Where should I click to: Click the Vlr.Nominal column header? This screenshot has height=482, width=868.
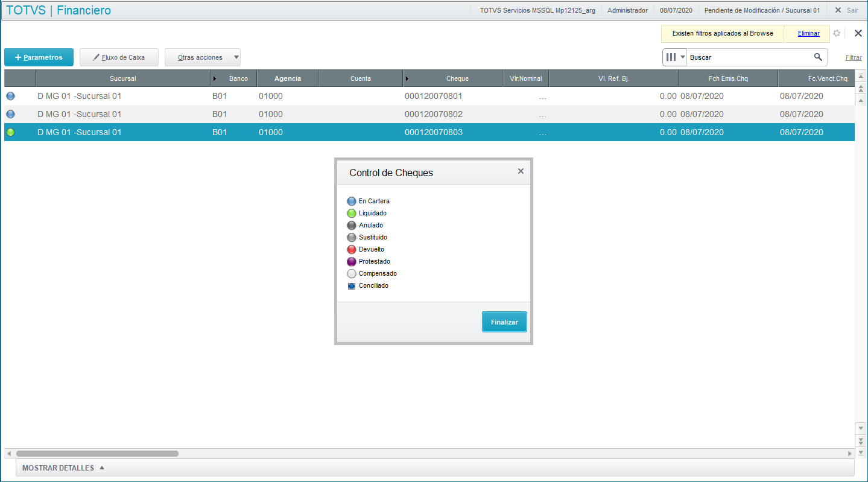point(525,78)
